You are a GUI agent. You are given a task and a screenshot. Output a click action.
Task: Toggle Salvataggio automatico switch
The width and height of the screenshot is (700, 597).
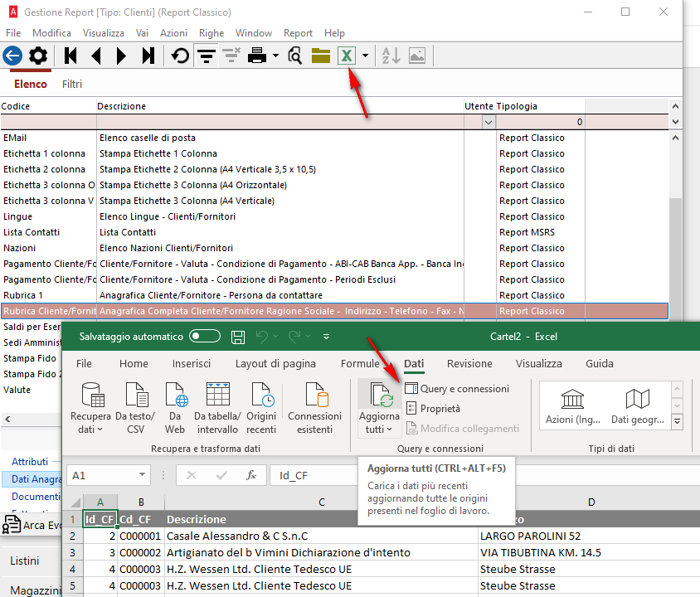click(x=205, y=336)
